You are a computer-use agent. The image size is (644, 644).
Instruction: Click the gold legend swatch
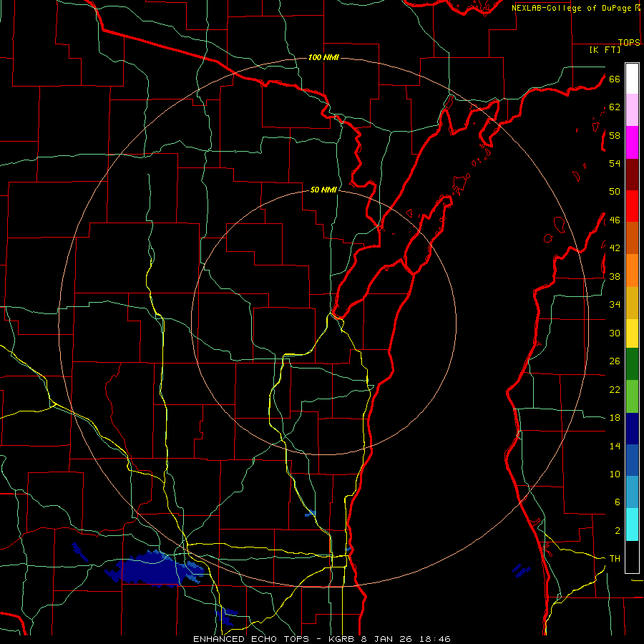(x=632, y=303)
